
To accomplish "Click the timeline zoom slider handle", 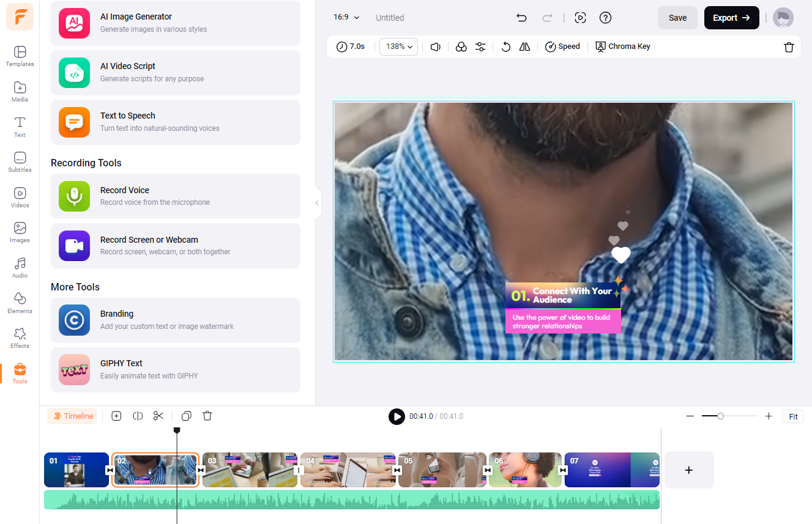I will (720, 416).
